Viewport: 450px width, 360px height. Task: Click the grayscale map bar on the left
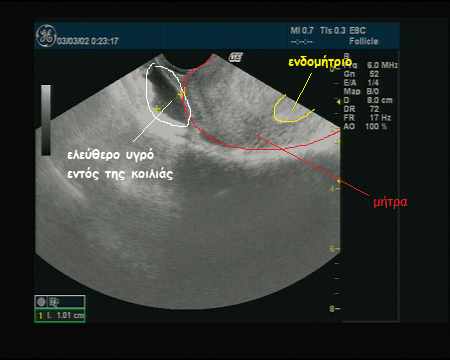tap(46, 120)
